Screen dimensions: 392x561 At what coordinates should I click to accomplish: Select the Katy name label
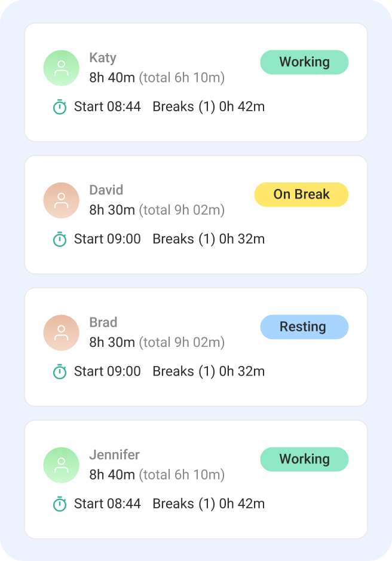point(103,58)
